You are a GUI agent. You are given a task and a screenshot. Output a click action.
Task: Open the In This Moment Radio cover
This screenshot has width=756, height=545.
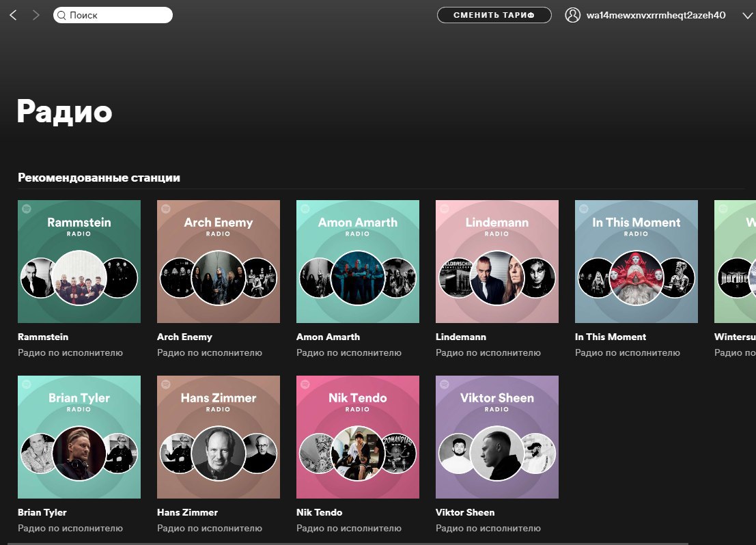(636, 262)
